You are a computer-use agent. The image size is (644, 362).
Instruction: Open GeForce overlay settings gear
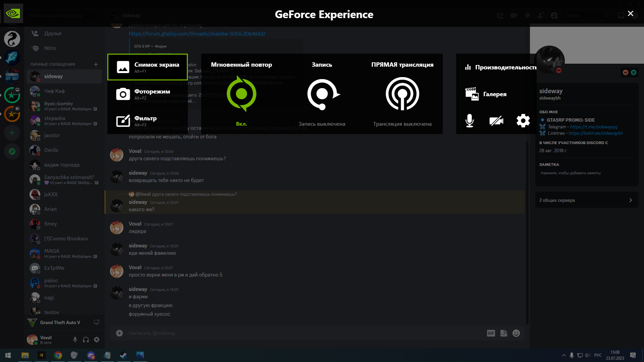pyautogui.click(x=523, y=121)
